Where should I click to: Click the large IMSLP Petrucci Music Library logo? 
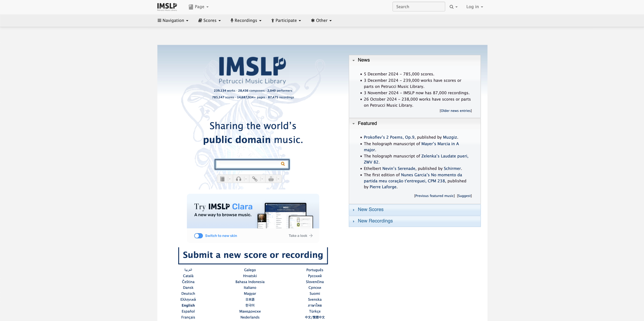coord(252,70)
